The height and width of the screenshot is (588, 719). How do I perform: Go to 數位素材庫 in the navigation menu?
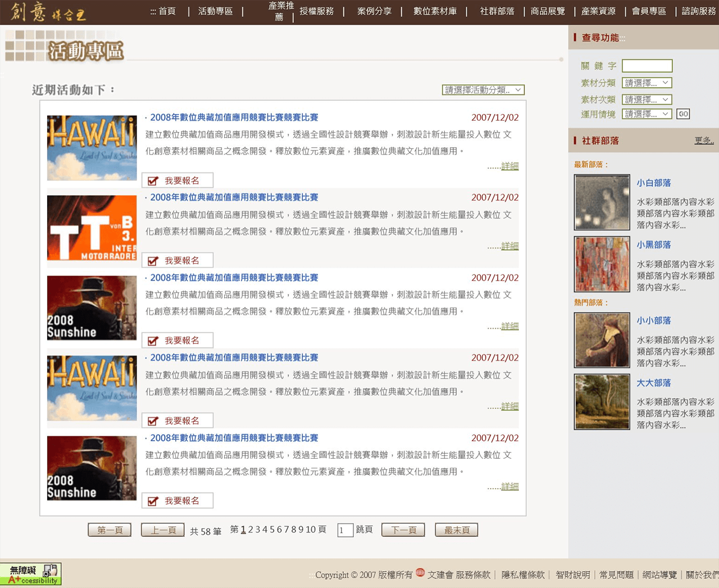click(435, 11)
